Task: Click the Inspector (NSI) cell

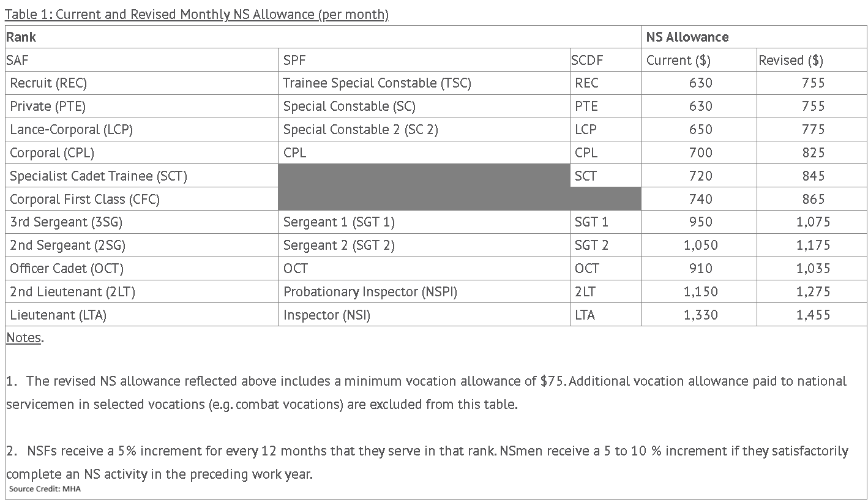Action: click(326, 315)
